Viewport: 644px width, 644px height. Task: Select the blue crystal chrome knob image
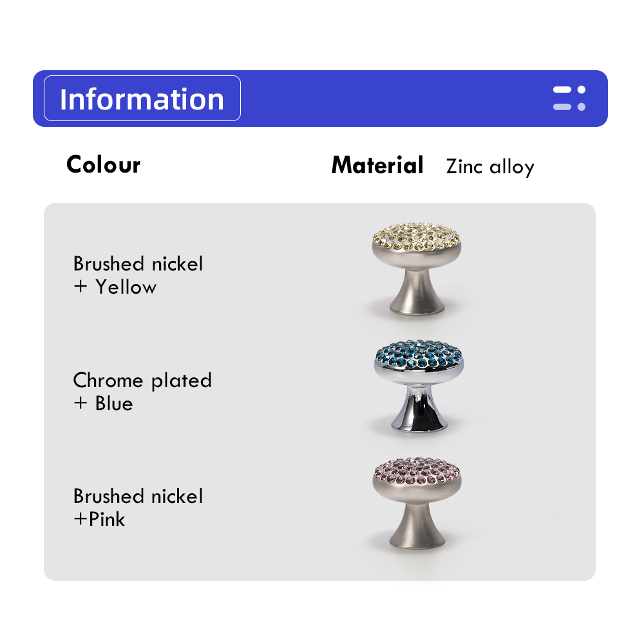point(419,386)
